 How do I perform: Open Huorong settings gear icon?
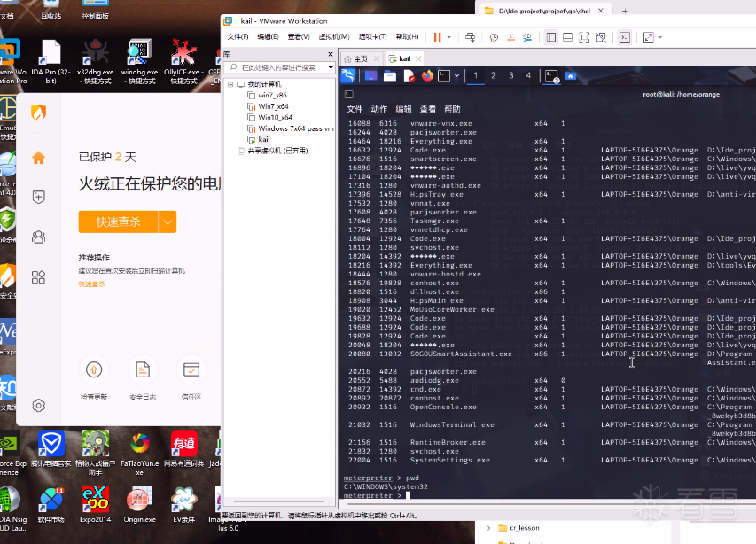(39, 405)
